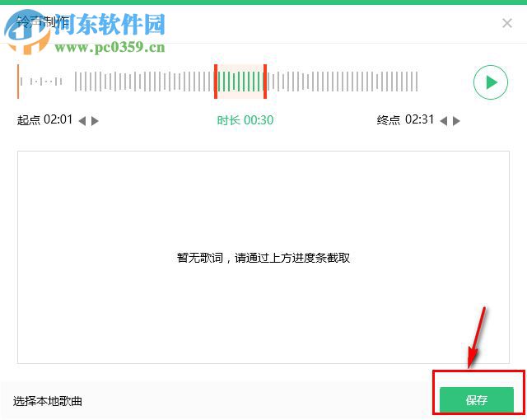Click the green selected segment of the waveform
The image size is (527, 420).
click(240, 82)
